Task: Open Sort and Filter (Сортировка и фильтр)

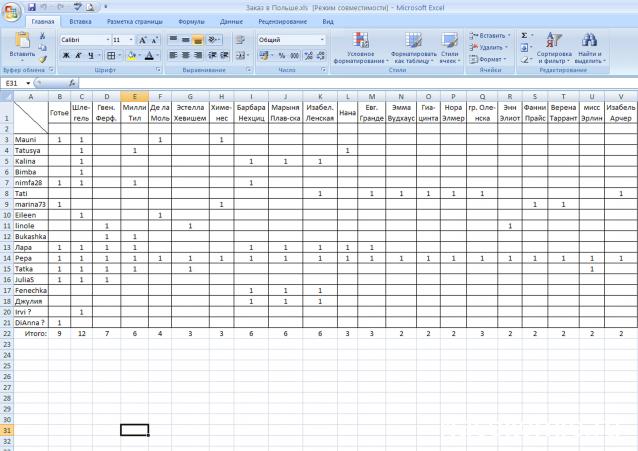Action: [x=554, y=48]
